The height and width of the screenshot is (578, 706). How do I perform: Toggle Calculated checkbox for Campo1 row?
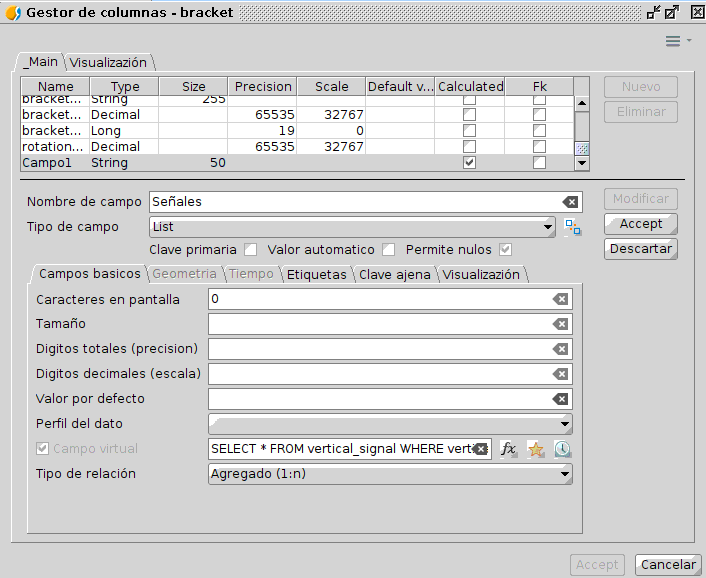tap(469, 163)
